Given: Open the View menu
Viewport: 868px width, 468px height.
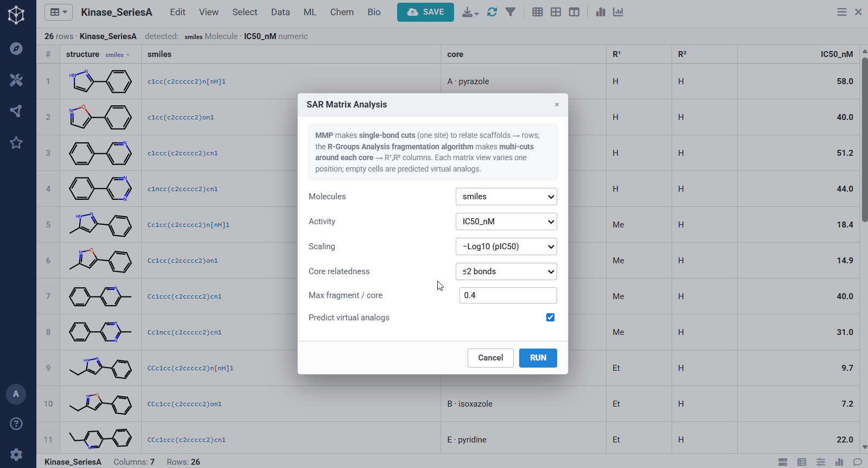Looking at the screenshot, I should pyautogui.click(x=209, y=12).
